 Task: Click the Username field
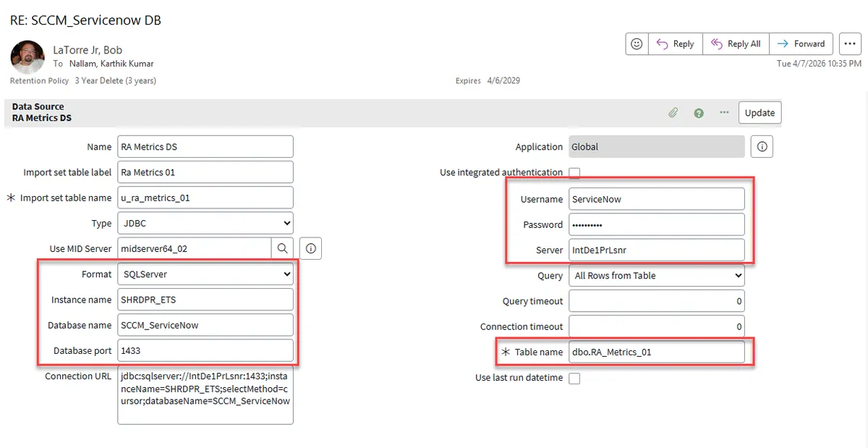656,199
